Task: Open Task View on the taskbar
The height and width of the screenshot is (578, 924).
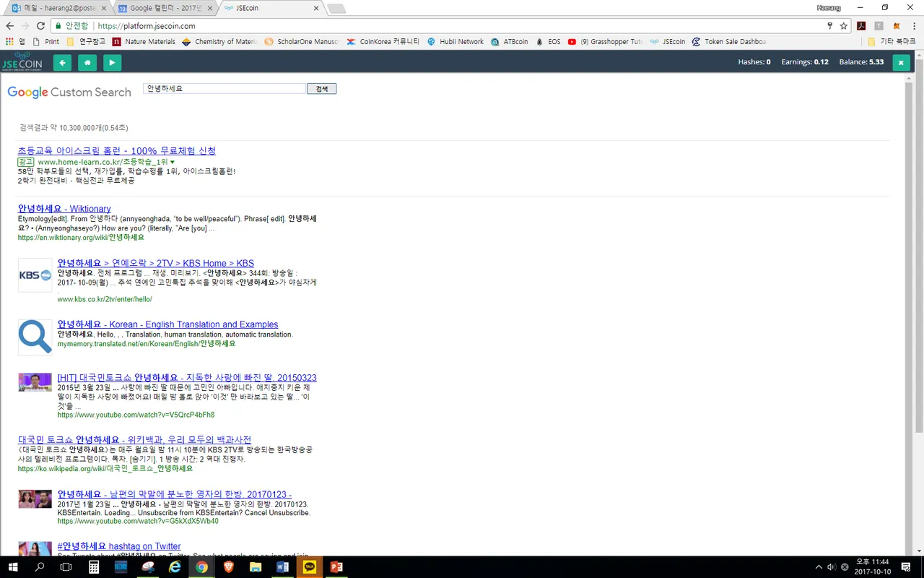Action: tap(66, 567)
